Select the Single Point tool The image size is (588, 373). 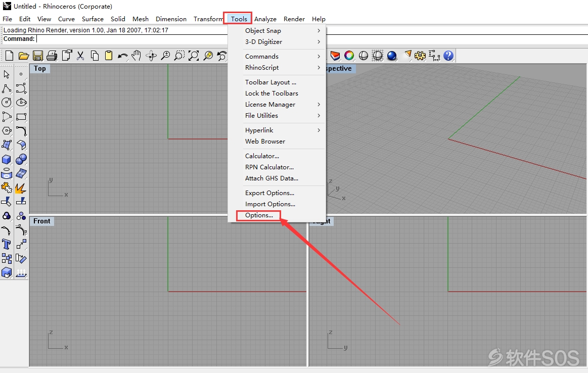21,74
